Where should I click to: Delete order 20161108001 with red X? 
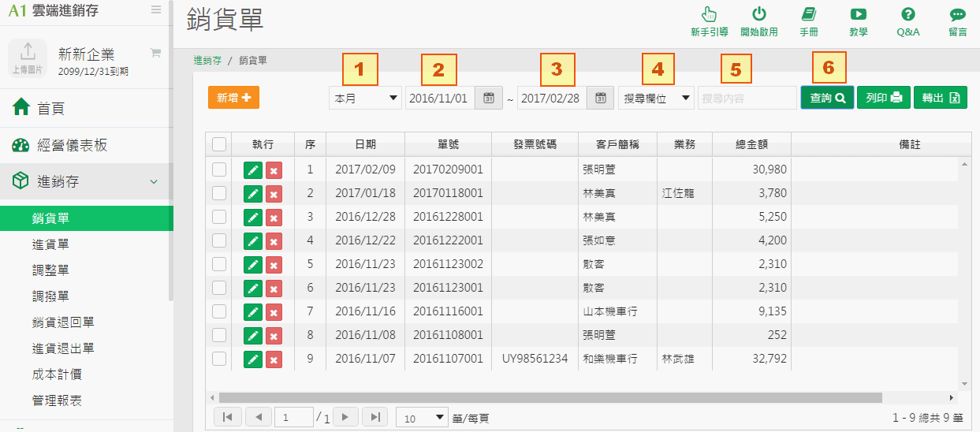click(274, 335)
